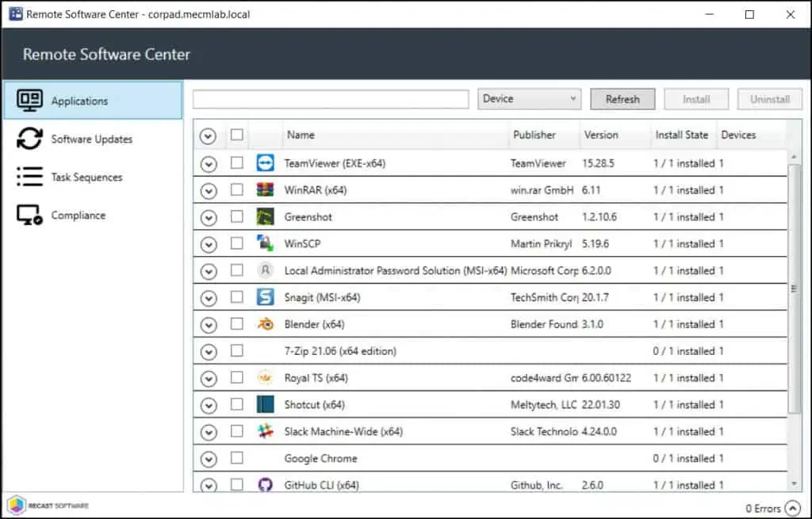Click the Greenshot application icon

(x=265, y=217)
